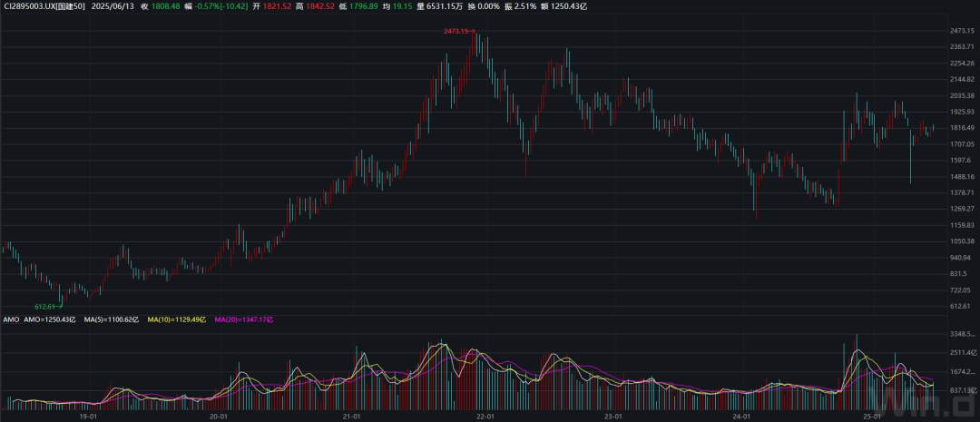Select the AMO indicator label
The image size is (980, 422).
[x=10, y=319]
